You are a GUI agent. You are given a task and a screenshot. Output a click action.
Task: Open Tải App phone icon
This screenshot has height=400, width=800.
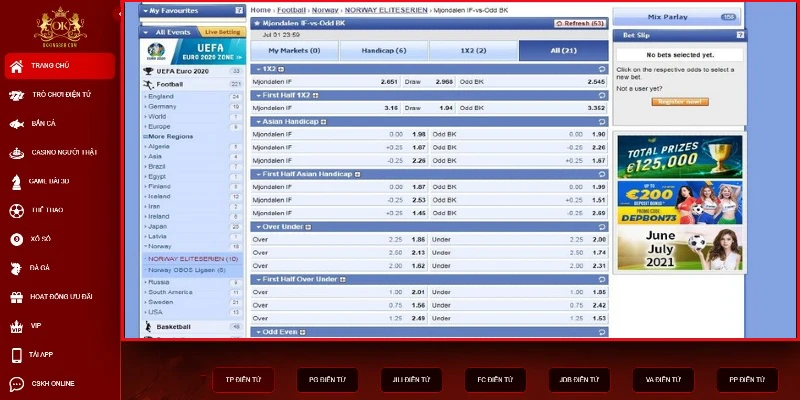17,355
